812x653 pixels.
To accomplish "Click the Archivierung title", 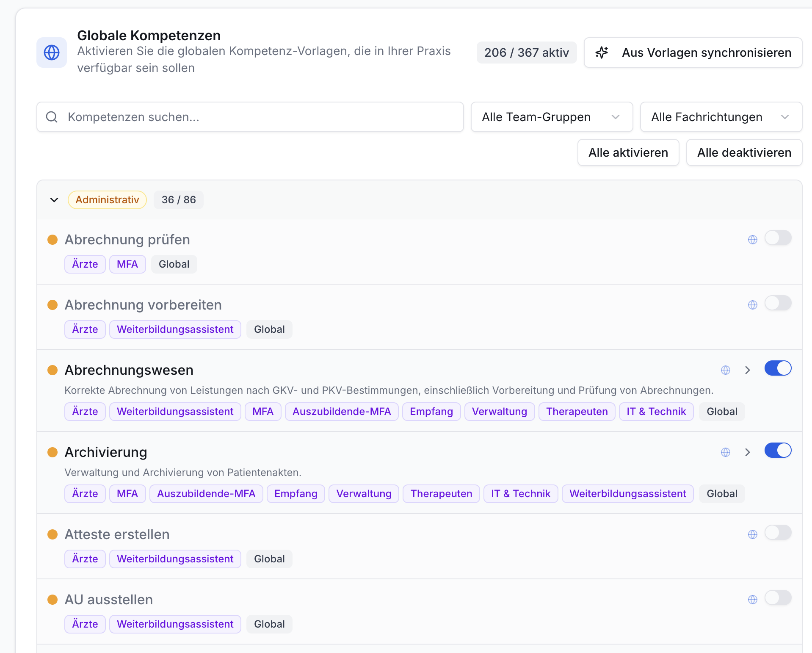I will (x=106, y=452).
